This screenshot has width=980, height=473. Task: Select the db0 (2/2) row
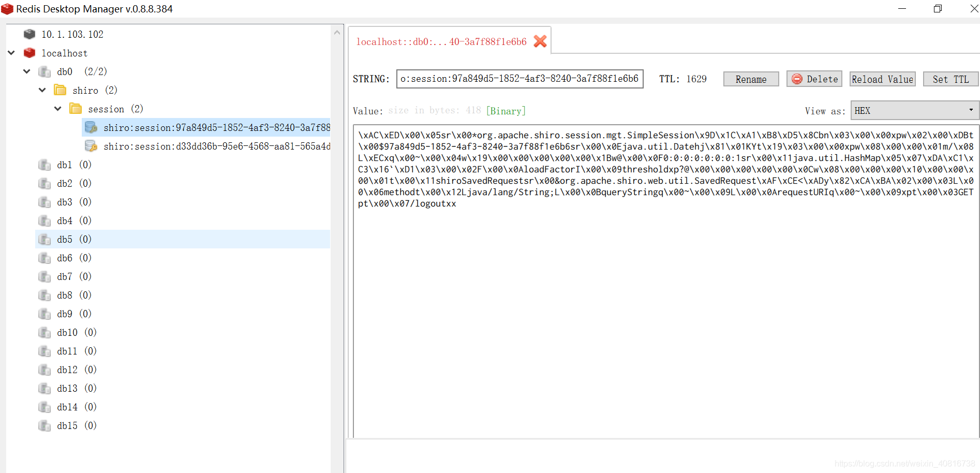coord(82,71)
